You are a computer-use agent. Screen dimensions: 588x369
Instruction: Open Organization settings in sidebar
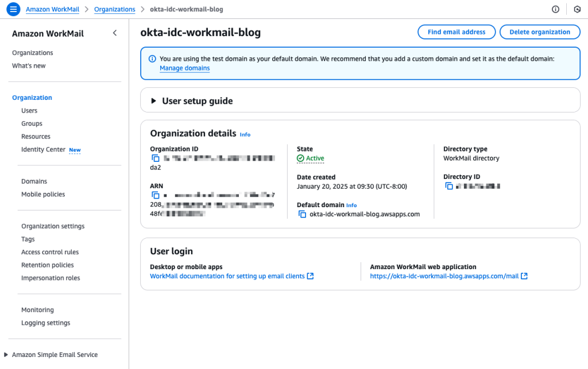tap(53, 226)
